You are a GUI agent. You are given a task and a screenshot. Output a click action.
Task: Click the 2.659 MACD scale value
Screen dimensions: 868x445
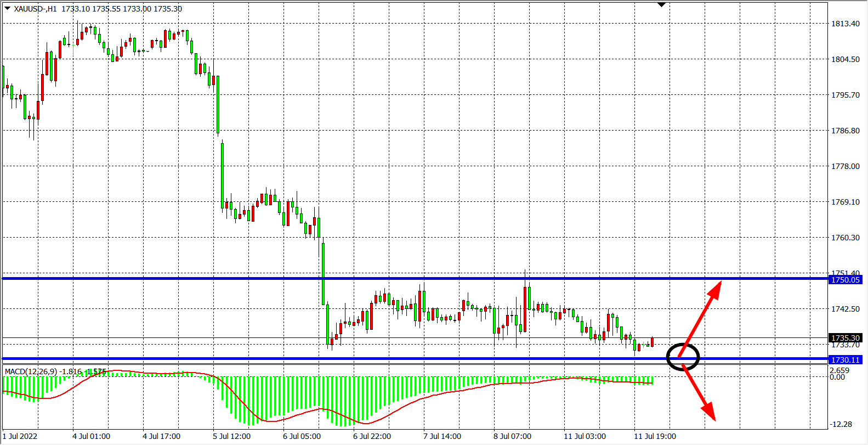[839, 370]
